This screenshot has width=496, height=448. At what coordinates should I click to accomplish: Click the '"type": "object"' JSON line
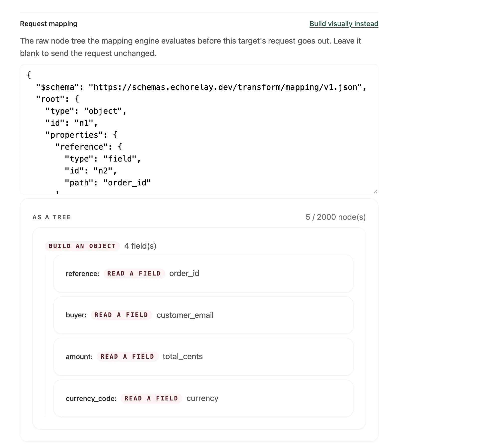(86, 111)
